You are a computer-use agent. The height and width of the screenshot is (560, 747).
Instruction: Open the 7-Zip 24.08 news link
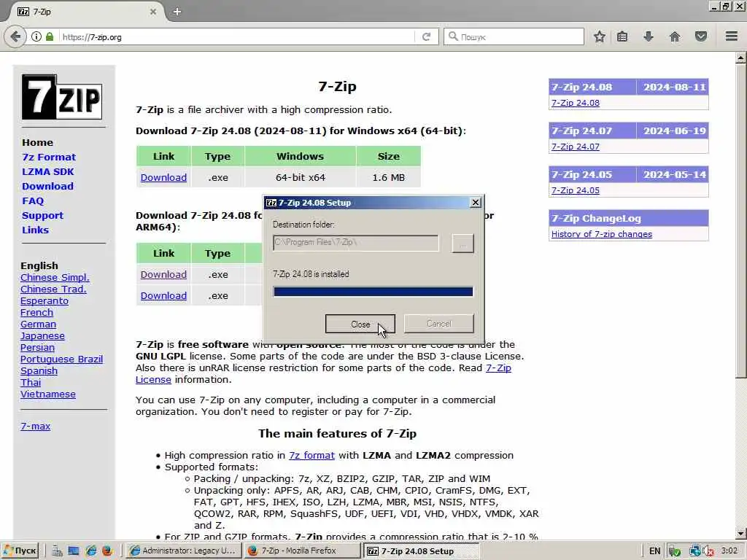click(576, 103)
